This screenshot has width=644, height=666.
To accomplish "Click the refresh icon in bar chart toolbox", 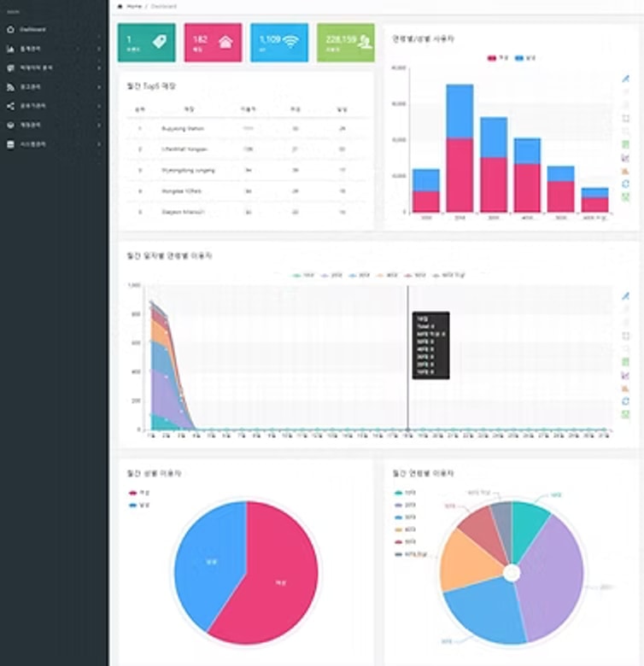I will [625, 184].
